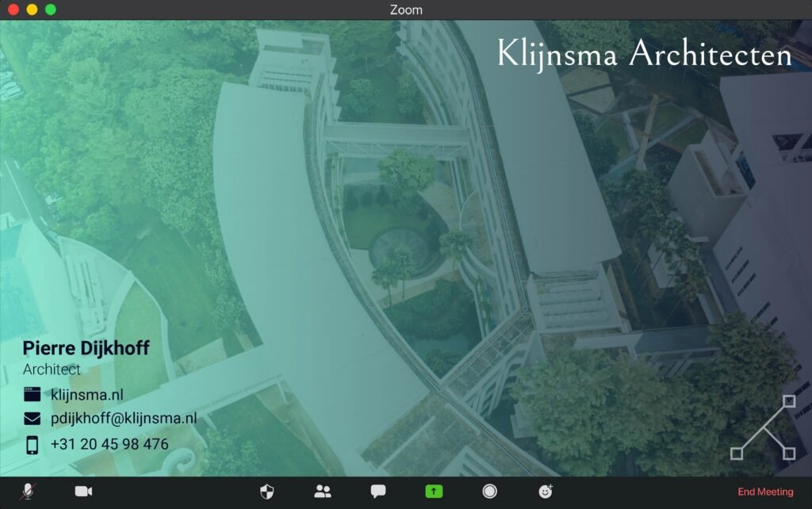Open the Security shield options
Screen dimensions: 812x509
coord(266,492)
